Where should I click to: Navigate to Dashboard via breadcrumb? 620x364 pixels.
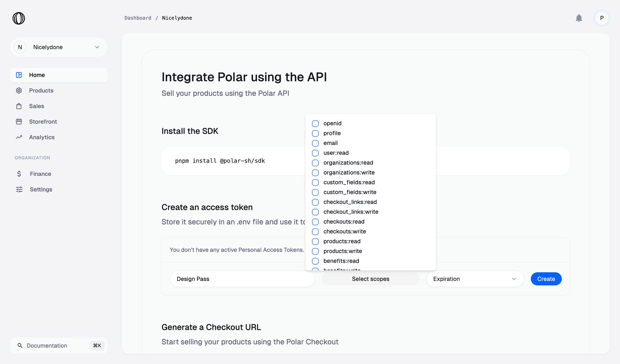[x=138, y=18]
